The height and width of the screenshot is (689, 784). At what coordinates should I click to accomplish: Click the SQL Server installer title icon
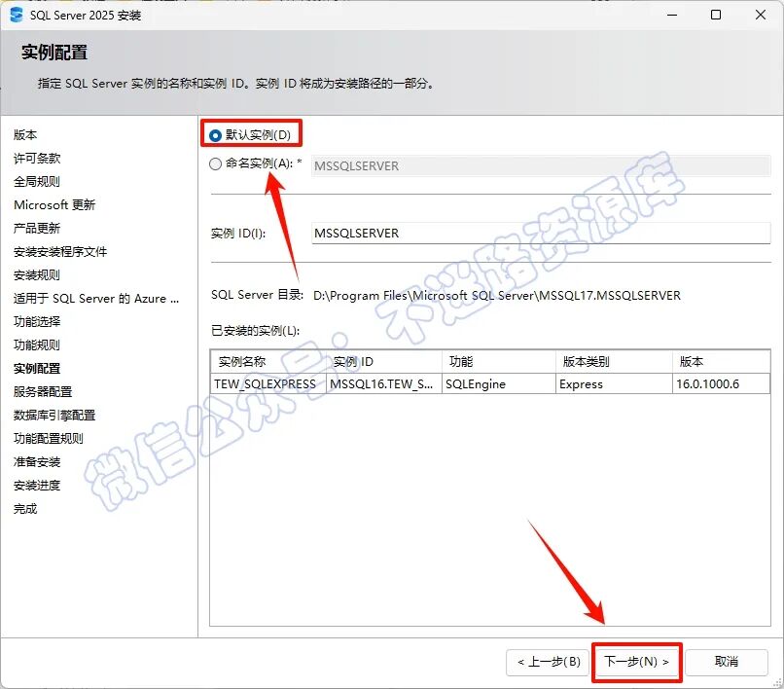[17, 15]
